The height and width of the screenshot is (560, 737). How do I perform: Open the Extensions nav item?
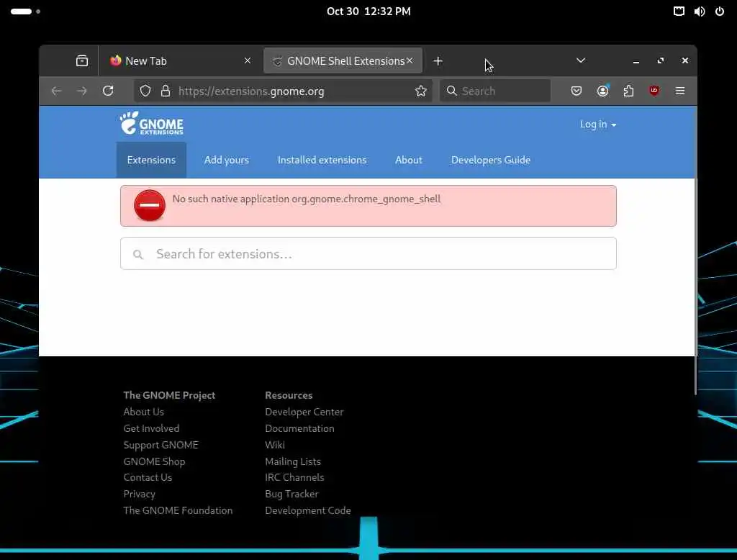[x=151, y=160]
